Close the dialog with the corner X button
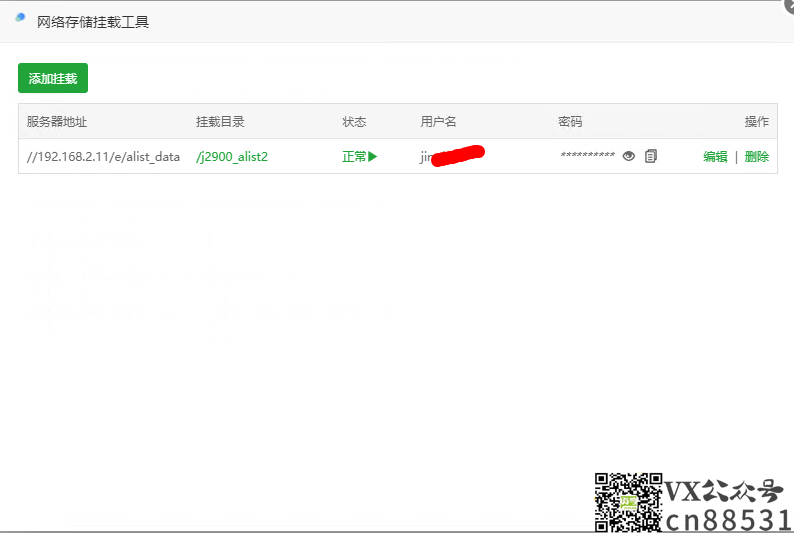The height and width of the screenshot is (533, 794). tap(789, 4)
